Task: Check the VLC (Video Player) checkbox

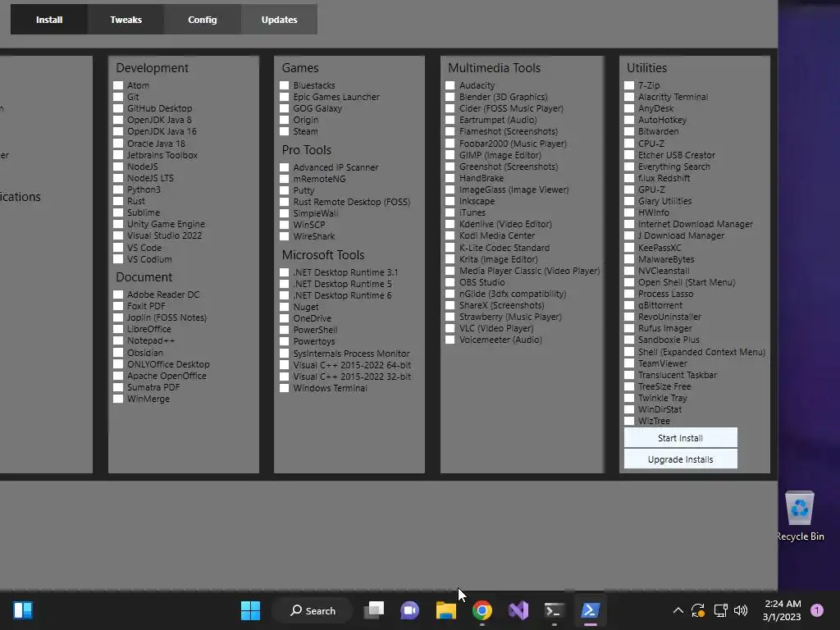Action: pyautogui.click(x=450, y=328)
